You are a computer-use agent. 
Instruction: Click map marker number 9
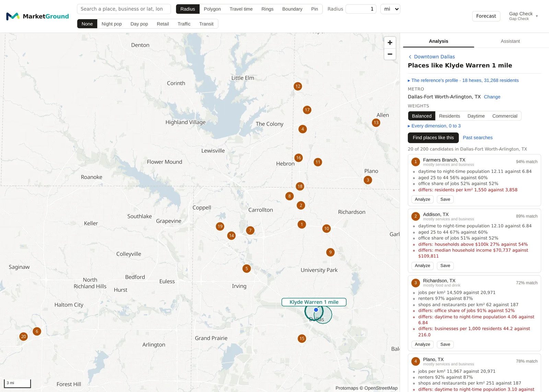tap(330, 252)
